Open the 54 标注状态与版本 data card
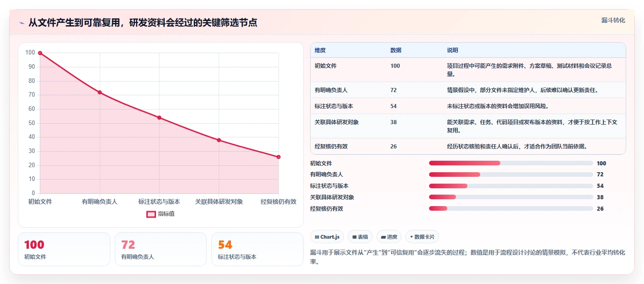The height and width of the screenshot is (284, 644). point(258,249)
